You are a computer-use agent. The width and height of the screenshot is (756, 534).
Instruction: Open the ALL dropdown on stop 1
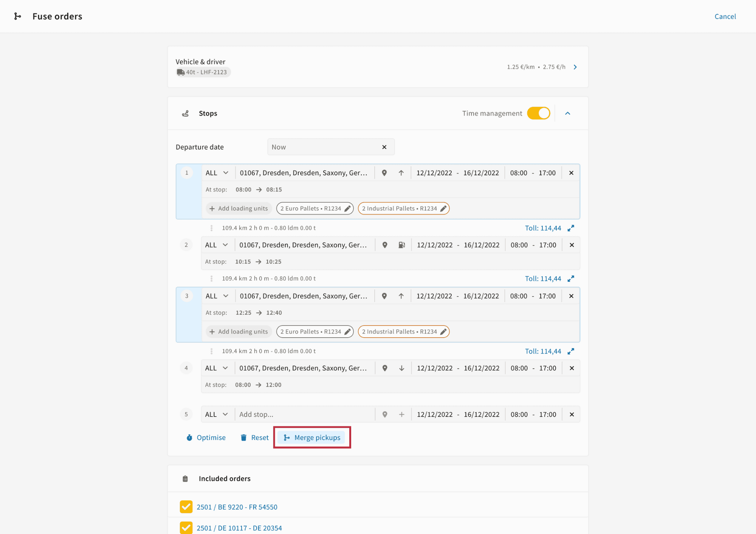tap(217, 173)
